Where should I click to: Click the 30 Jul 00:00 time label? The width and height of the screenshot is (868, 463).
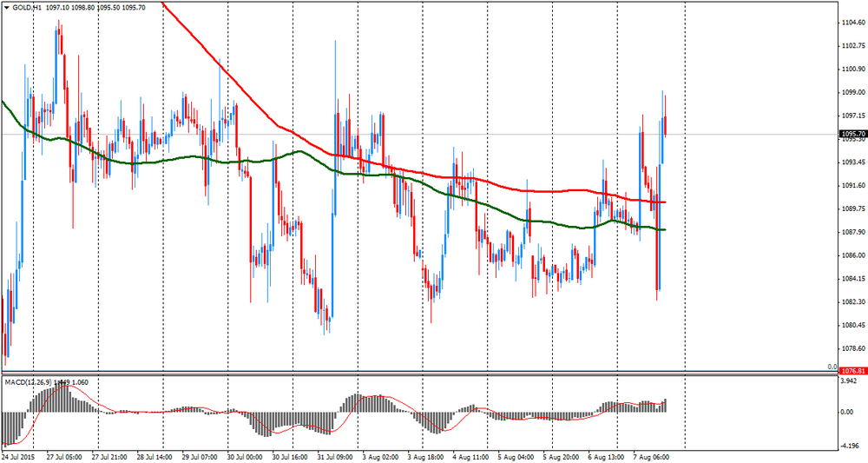(x=247, y=458)
